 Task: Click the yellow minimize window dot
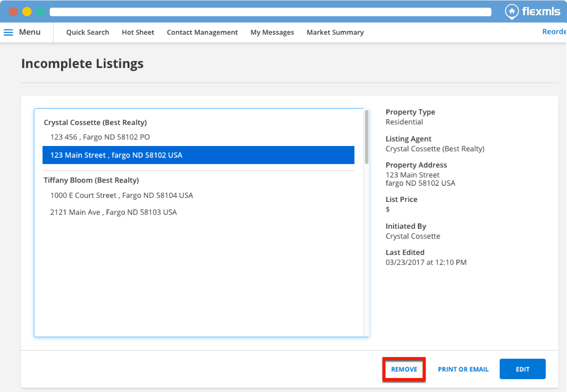(x=27, y=12)
